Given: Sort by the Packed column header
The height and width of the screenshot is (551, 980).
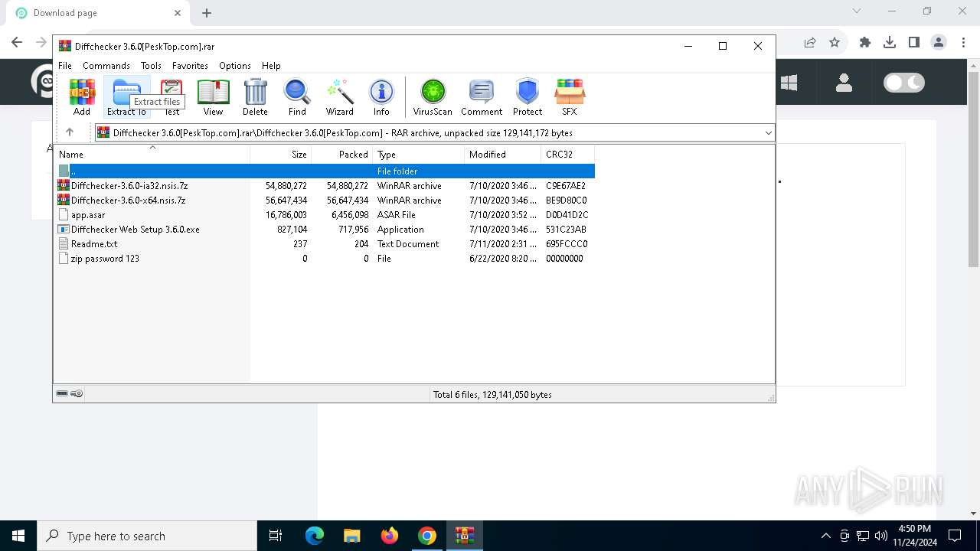Looking at the screenshot, I should pyautogui.click(x=342, y=154).
